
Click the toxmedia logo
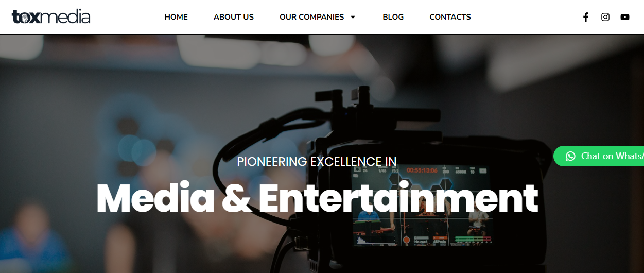(51, 17)
